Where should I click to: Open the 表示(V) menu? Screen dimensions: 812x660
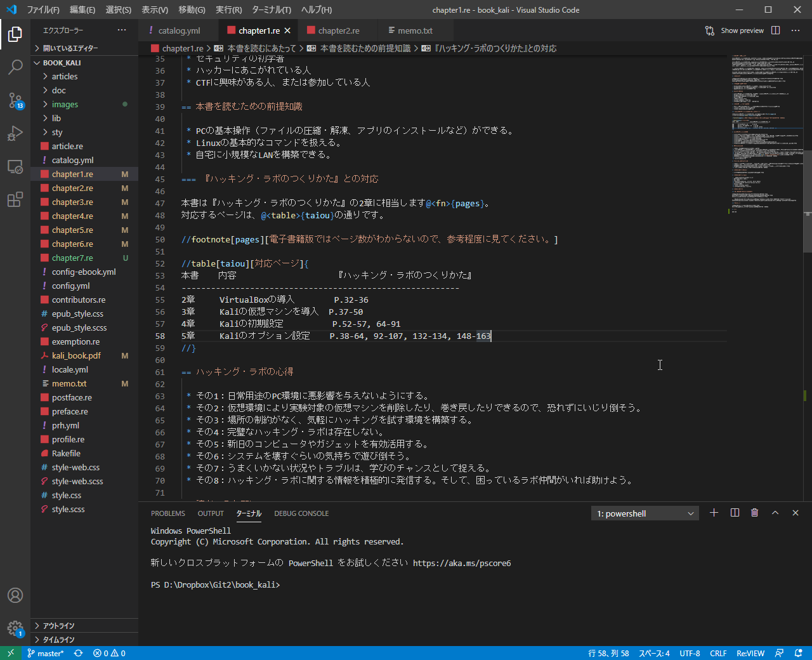point(155,10)
